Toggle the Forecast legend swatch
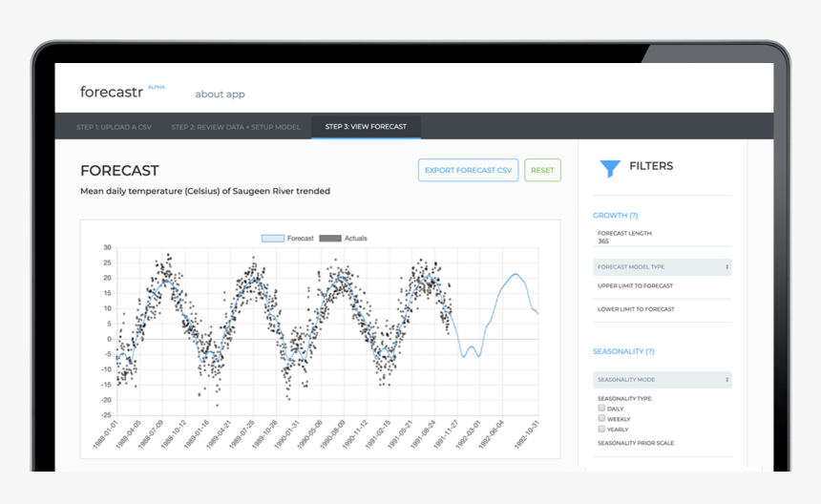 coord(272,238)
